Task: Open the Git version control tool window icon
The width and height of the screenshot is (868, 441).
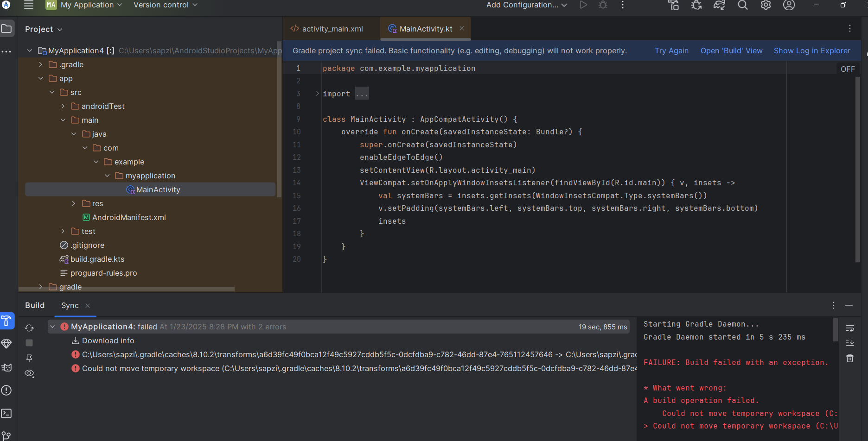Action: point(6,435)
